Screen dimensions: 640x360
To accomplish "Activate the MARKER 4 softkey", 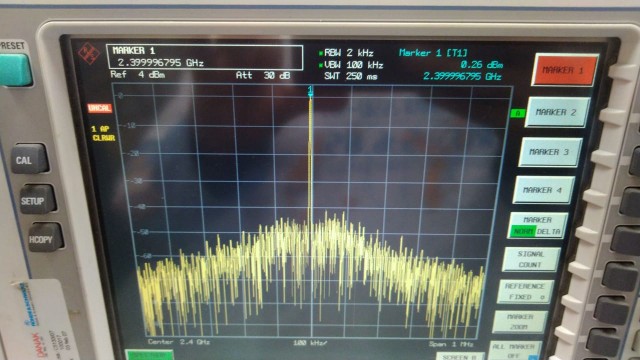I will click(543, 190).
